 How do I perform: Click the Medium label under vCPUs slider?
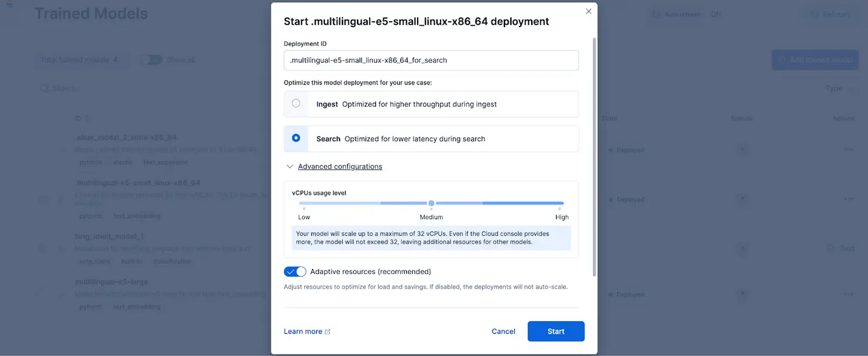pos(431,217)
